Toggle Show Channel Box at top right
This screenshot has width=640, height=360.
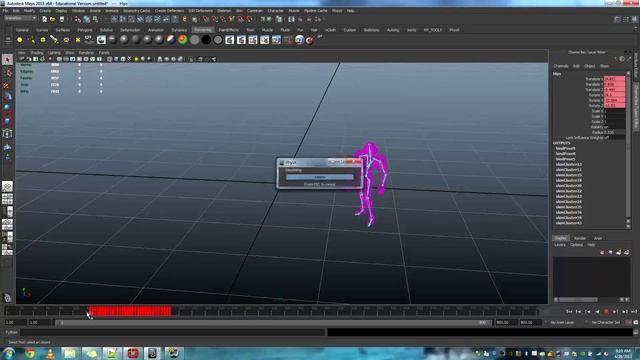click(x=634, y=19)
